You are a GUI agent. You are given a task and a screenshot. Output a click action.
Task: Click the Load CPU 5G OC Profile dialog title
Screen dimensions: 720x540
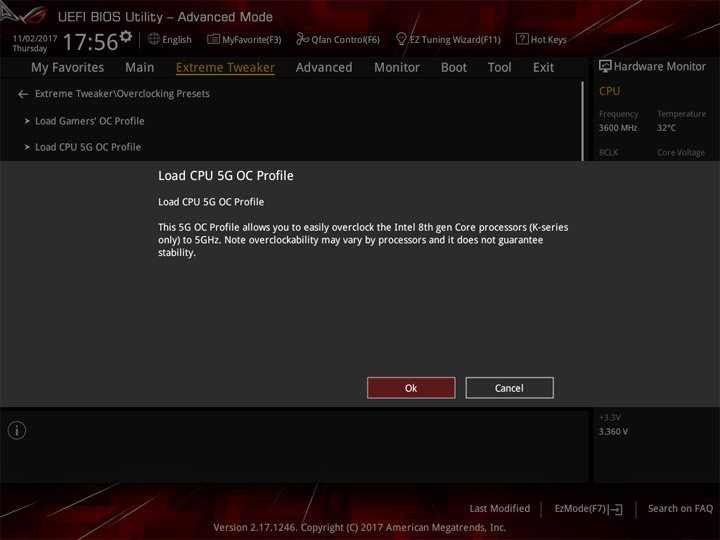click(225, 176)
